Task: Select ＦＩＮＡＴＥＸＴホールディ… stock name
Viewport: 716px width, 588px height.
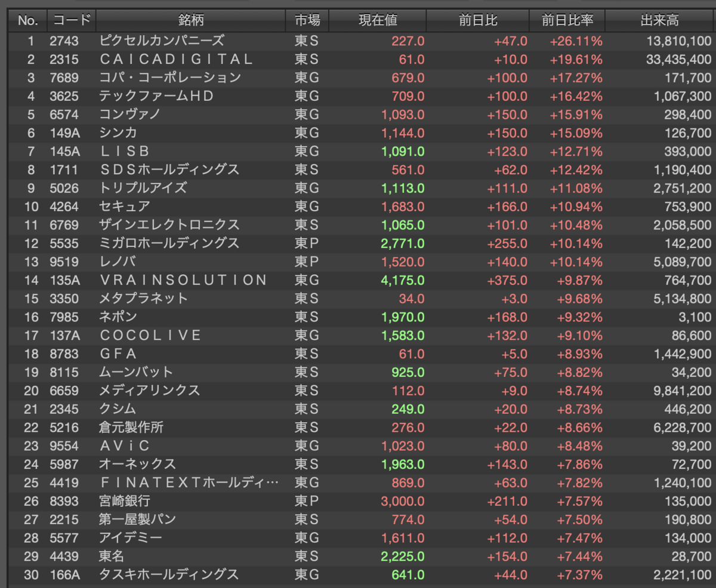Action: [x=189, y=482]
